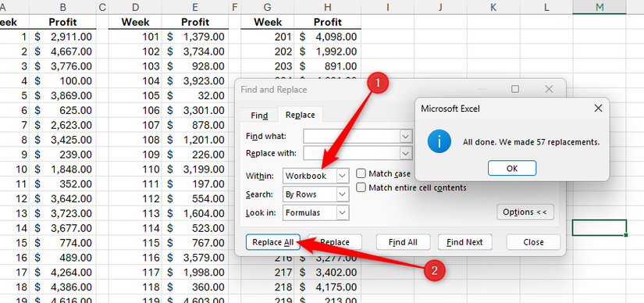Select column header L

[x=546, y=7]
